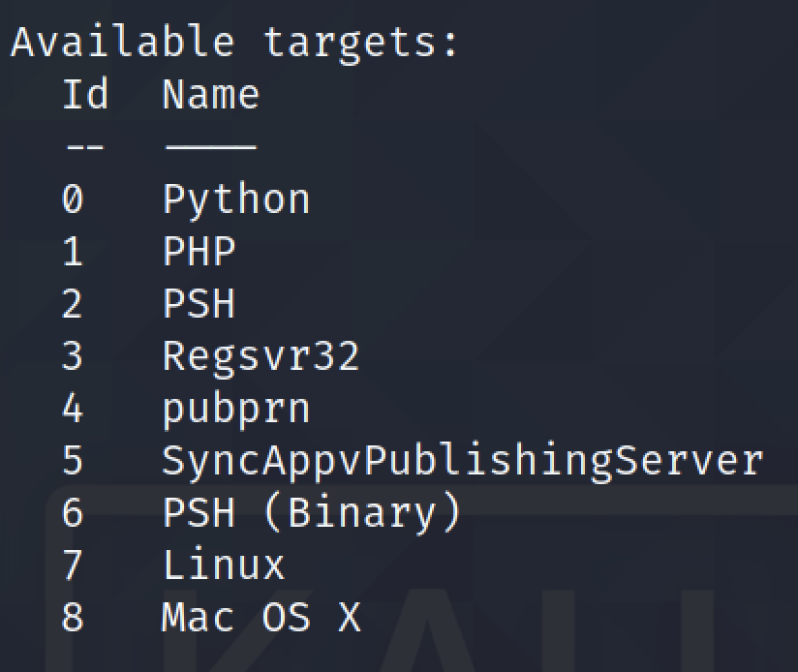Screen dimensions: 798x672
Task: Click the PSH target on row 2
Action: (x=199, y=305)
